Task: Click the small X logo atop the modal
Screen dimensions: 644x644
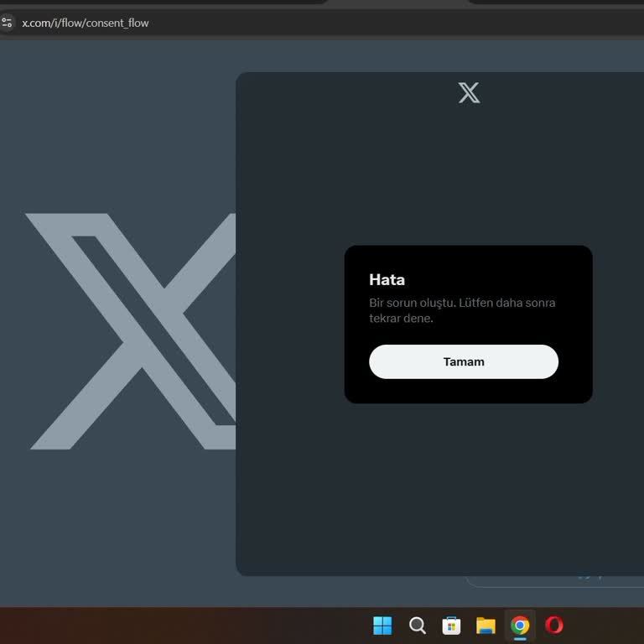Action: tap(469, 92)
